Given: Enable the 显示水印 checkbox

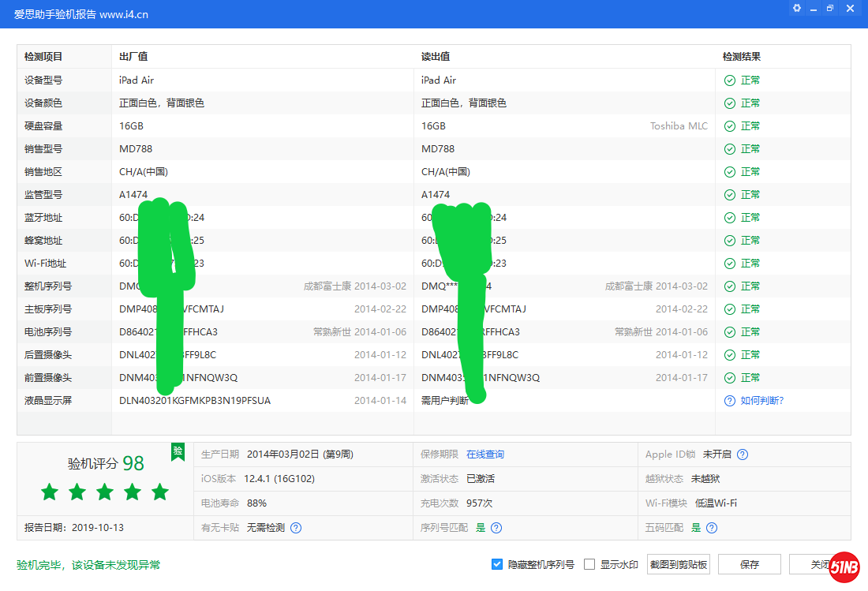Looking at the screenshot, I should [x=589, y=564].
